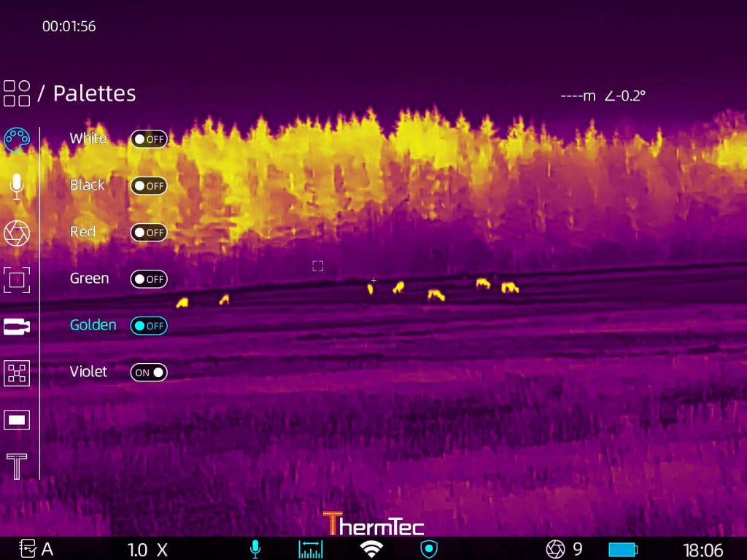747x560 pixels.
Task: Open the T-shaped icon in sidebar
Action: [x=17, y=466]
